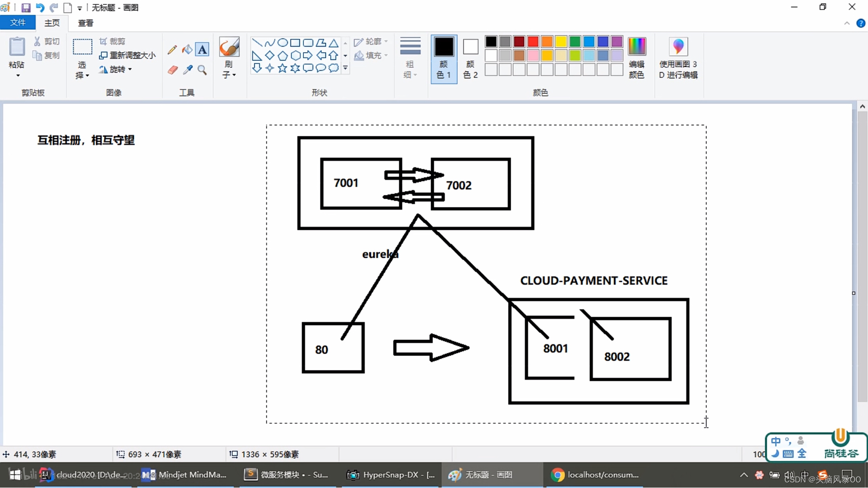Click Resize (重新调整大小) button
This screenshot has height=488, width=868.
[x=128, y=55]
